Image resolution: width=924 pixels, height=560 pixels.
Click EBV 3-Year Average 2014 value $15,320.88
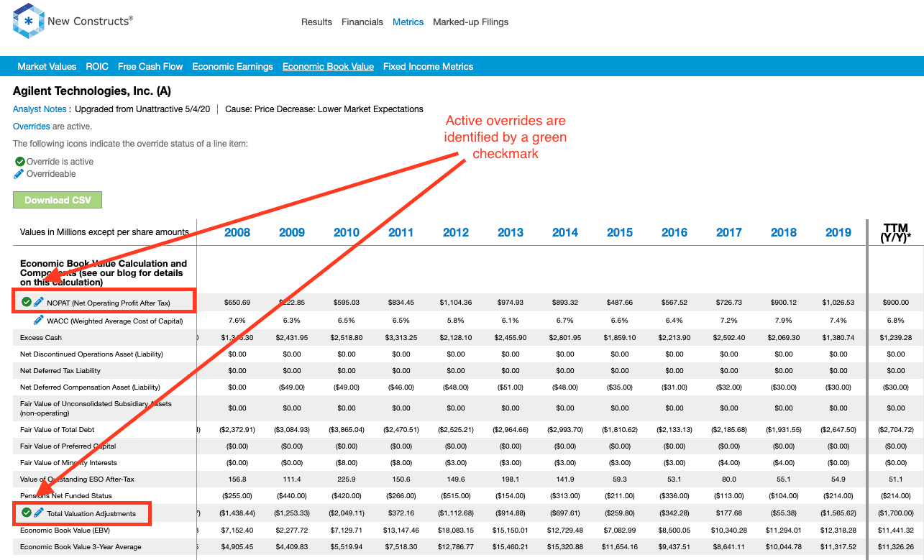tap(565, 546)
